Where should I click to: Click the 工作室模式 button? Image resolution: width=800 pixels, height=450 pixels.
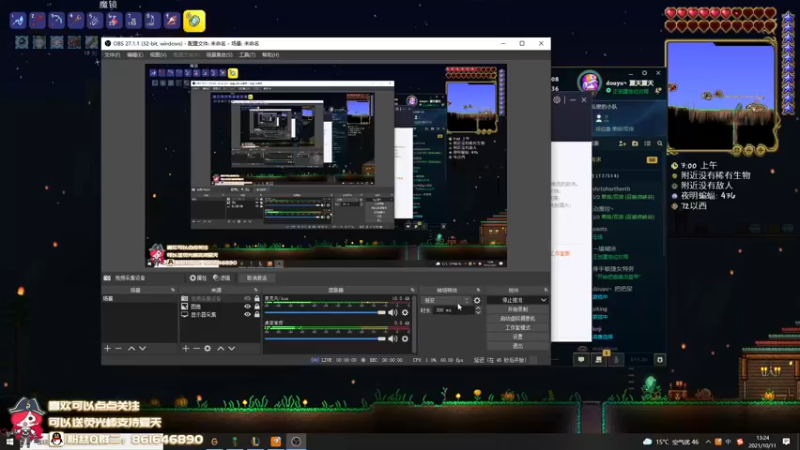(518, 328)
